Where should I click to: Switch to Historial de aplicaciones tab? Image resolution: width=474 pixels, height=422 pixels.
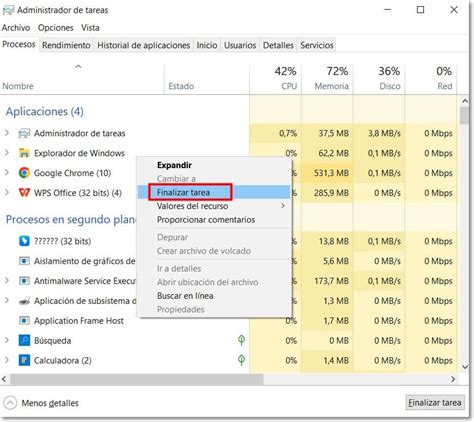point(144,45)
